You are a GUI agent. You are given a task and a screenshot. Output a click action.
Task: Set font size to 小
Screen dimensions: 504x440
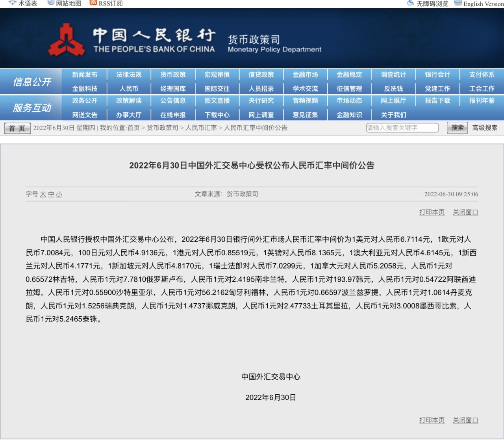click(x=59, y=194)
